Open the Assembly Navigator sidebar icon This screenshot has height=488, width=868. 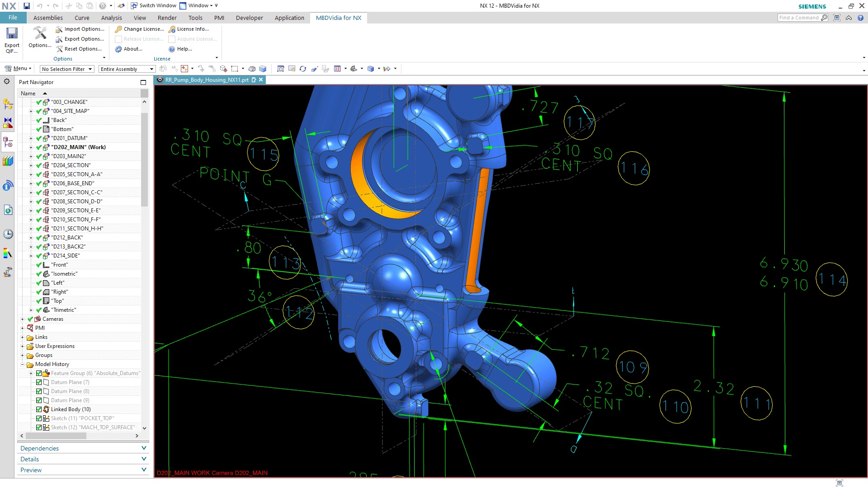tap(8, 104)
